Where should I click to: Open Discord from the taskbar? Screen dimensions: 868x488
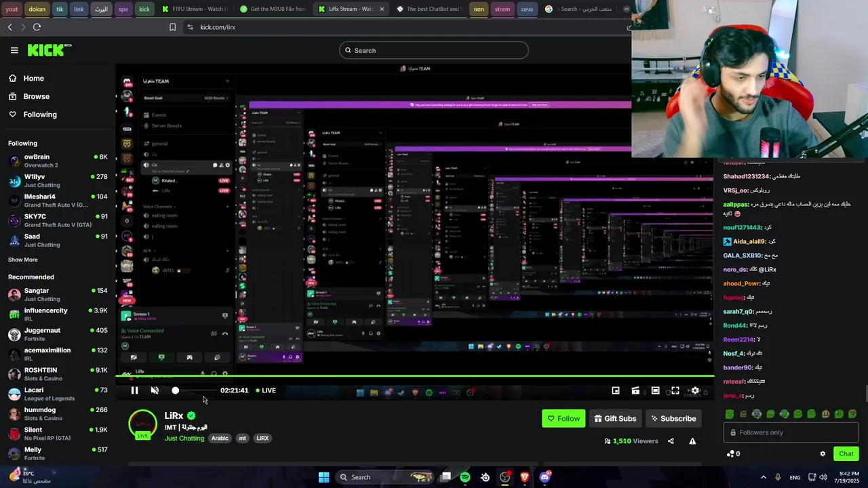(545, 477)
